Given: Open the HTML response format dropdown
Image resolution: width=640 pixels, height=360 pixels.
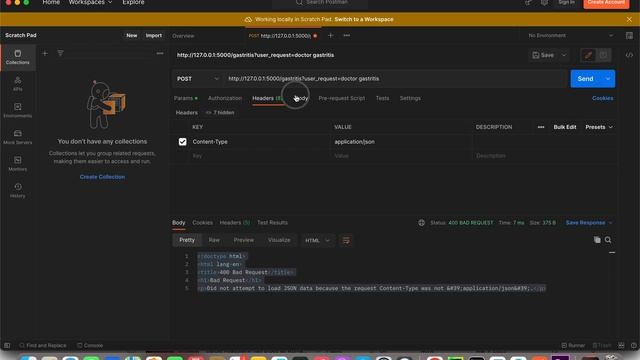Looking at the screenshot, I should 317,240.
